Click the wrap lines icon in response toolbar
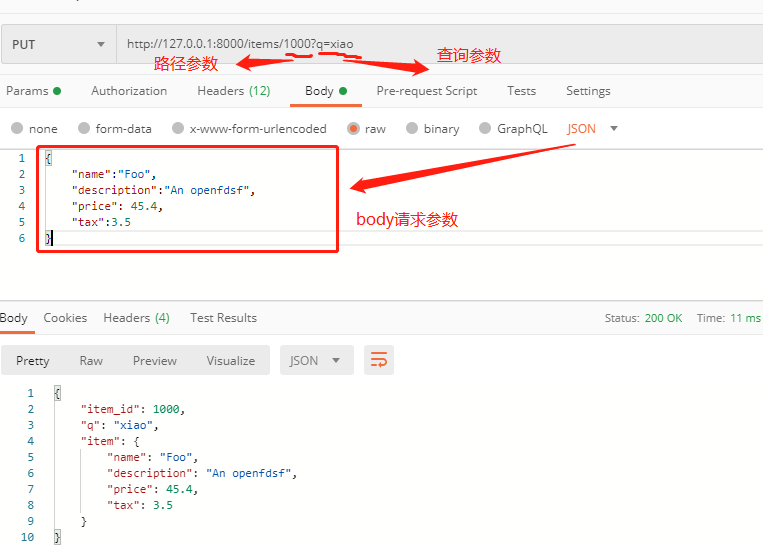The width and height of the screenshot is (763, 546). [x=379, y=360]
